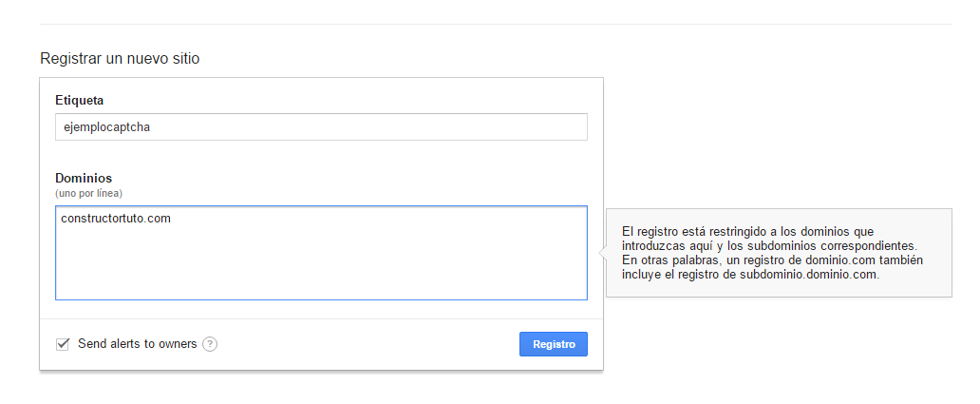Click the 'Send alerts to owners' label text

click(138, 344)
